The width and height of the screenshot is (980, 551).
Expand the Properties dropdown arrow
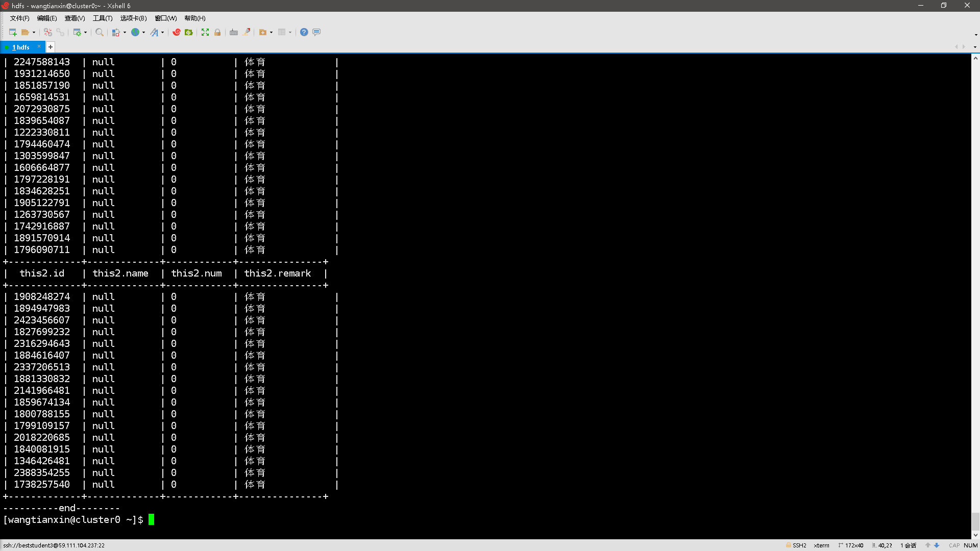85,32
